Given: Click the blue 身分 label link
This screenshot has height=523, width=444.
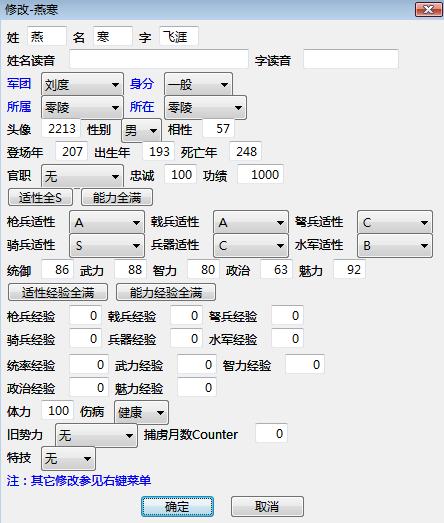Looking at the screenshot, I should click(142, 83).
